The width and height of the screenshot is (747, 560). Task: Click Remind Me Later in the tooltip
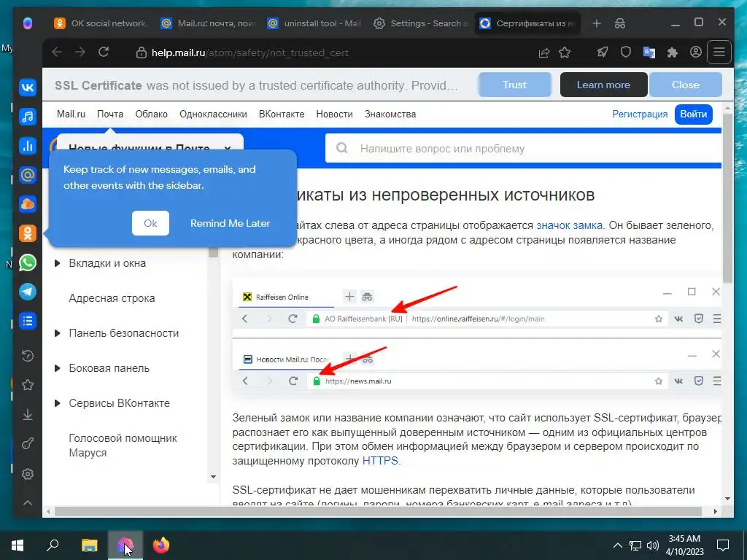(230, 223)
